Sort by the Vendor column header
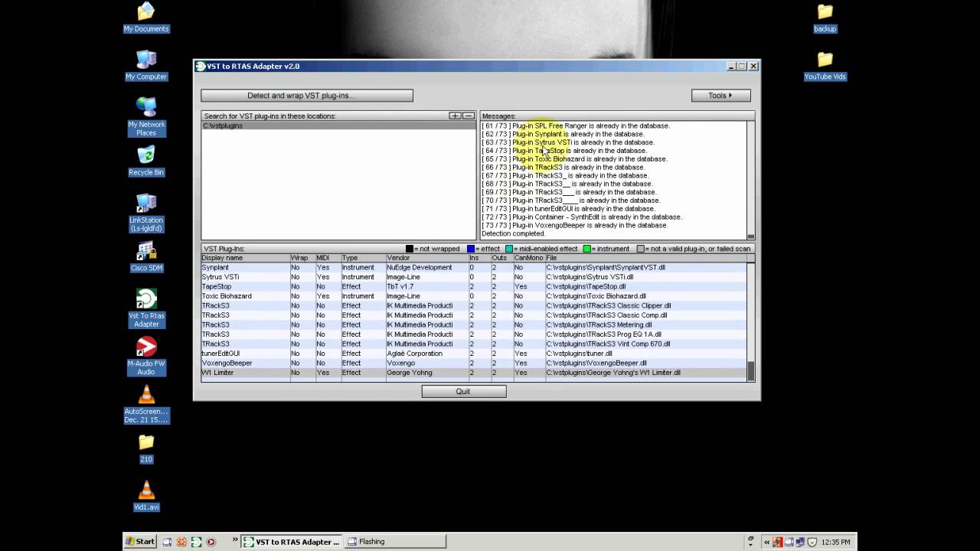Screen dimensions: 980x551 click(x=426, y=258)
